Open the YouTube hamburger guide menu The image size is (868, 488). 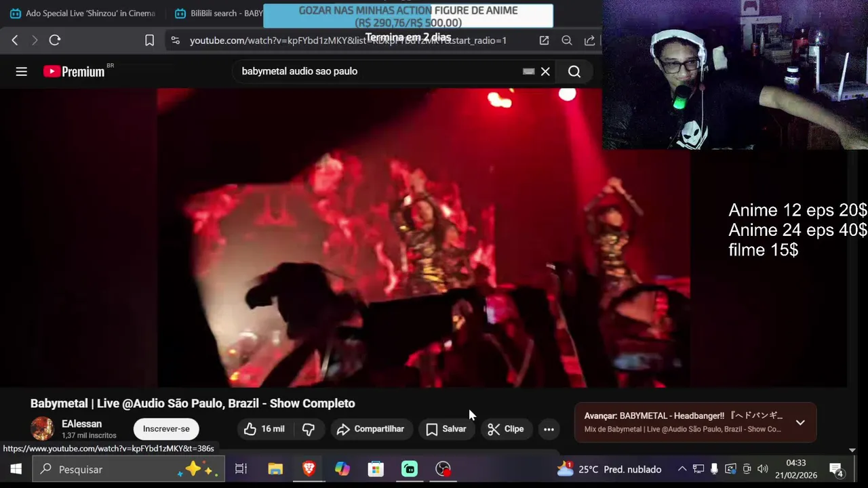point(22,71)
